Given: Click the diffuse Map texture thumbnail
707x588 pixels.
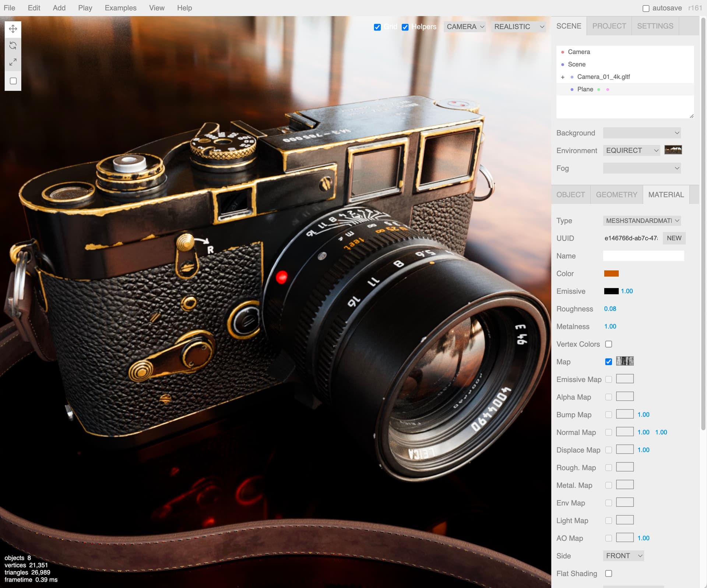Looking at the screenshot, I should click(625, 361).
